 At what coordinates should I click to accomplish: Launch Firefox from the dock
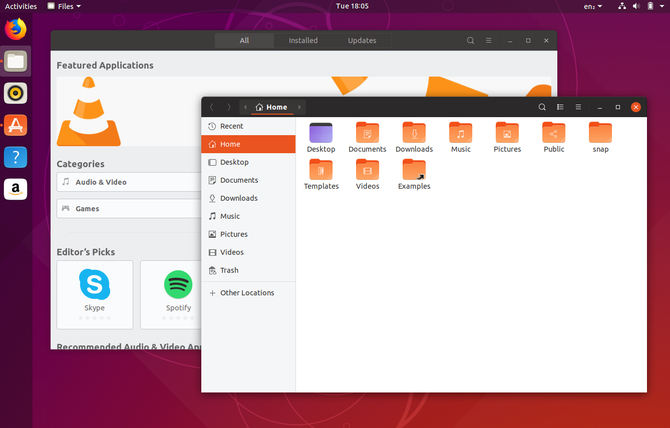click(16, 29)
